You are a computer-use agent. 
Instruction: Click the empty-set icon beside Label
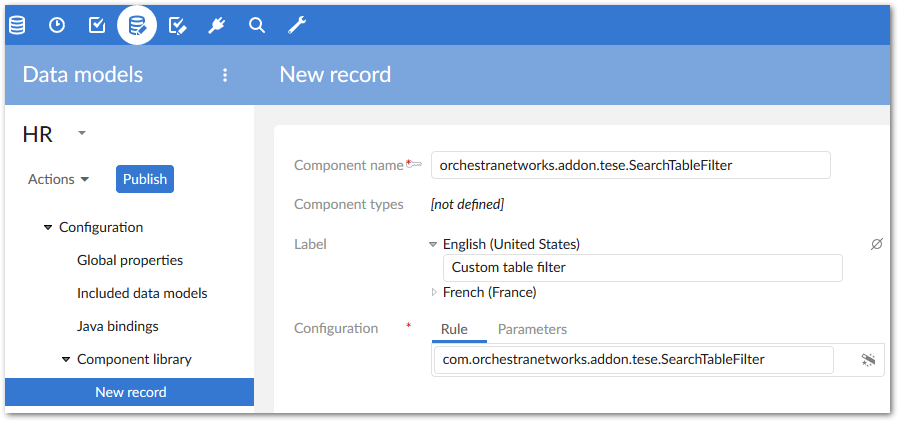[877, 244]
